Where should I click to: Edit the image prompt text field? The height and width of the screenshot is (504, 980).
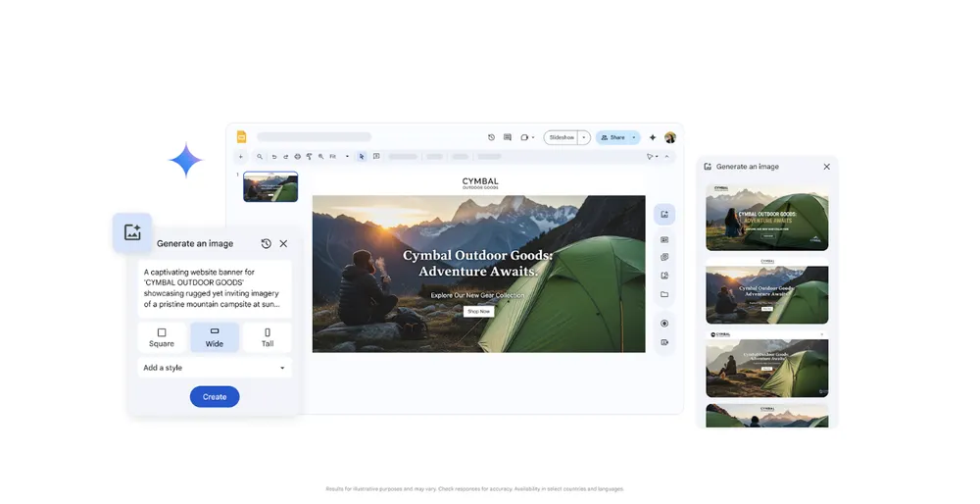click(x=215, y=289)
